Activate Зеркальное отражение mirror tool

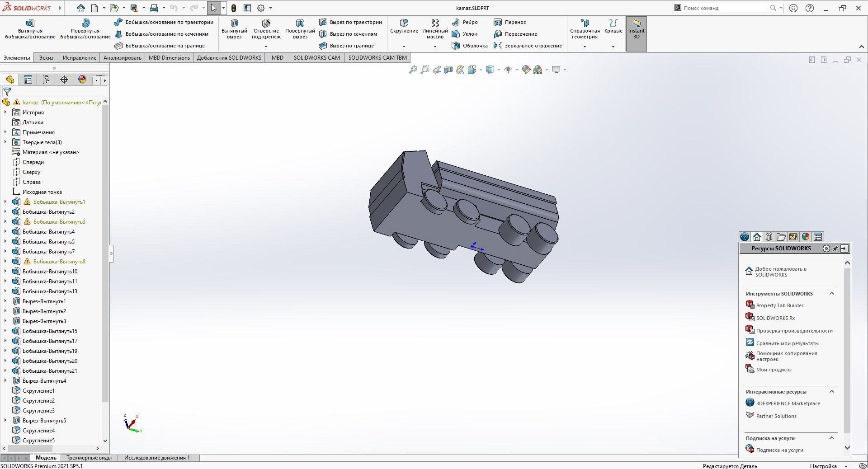coord(528,46)
